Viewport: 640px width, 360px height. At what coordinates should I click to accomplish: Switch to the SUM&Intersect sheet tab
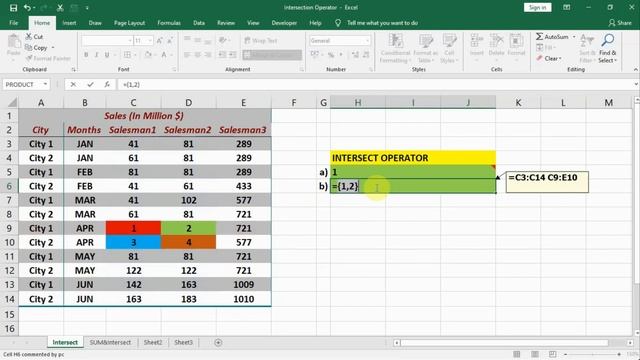pyautogui.click(x=110, y=342)
